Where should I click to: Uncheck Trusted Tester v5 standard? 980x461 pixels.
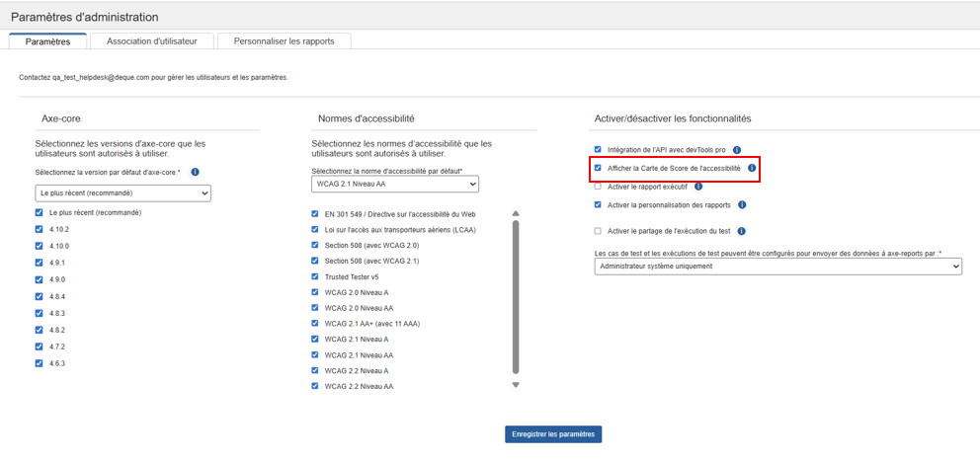click(316, 276)
